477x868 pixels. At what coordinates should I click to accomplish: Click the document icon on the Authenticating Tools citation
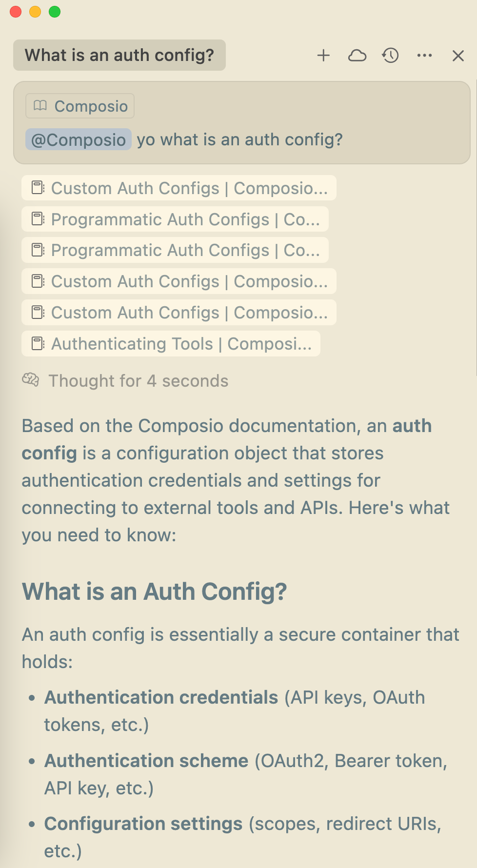click(38, 344)
